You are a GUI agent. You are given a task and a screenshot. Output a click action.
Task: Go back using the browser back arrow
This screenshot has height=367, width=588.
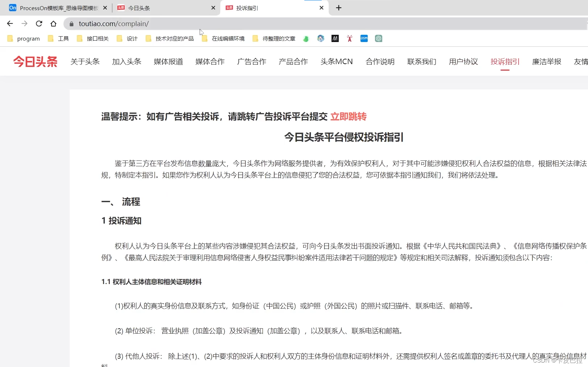click(x=10, y=24)
